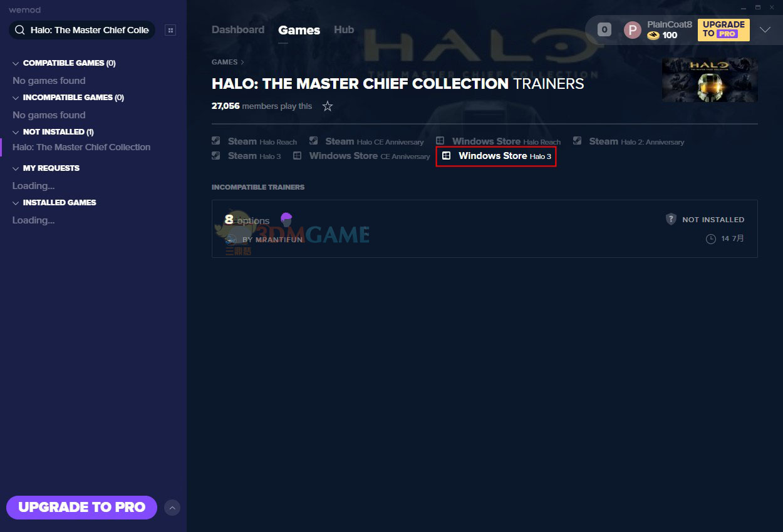Click the GAMES breadcrumb link
Image resolution: width=783 pixels, height=532 pixels.
224,62
